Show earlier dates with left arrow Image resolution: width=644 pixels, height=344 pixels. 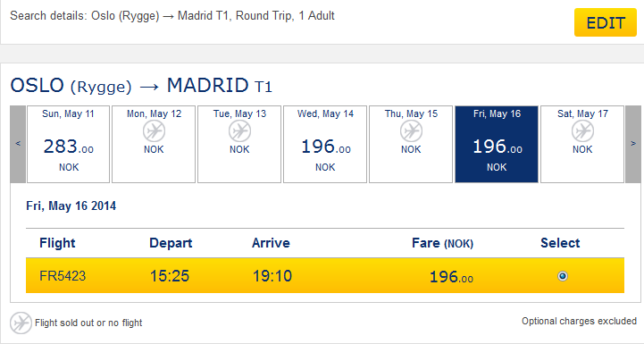pos(18,144)
